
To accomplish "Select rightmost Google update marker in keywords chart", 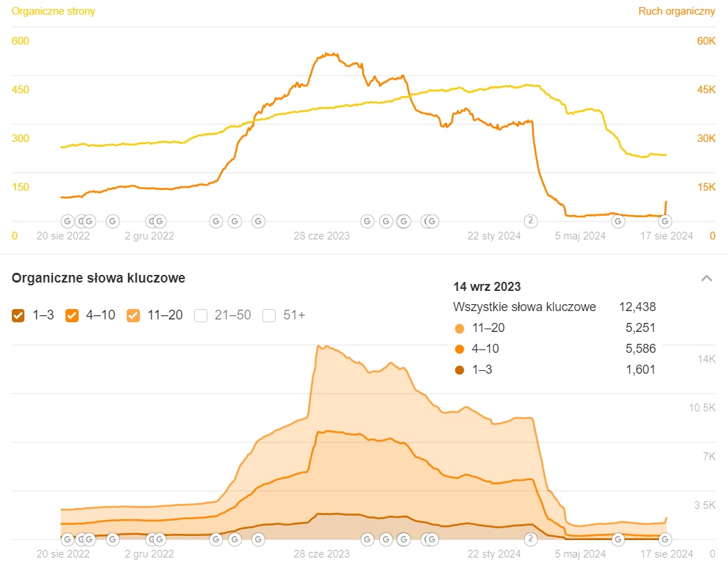I will [x=665, y=539].
